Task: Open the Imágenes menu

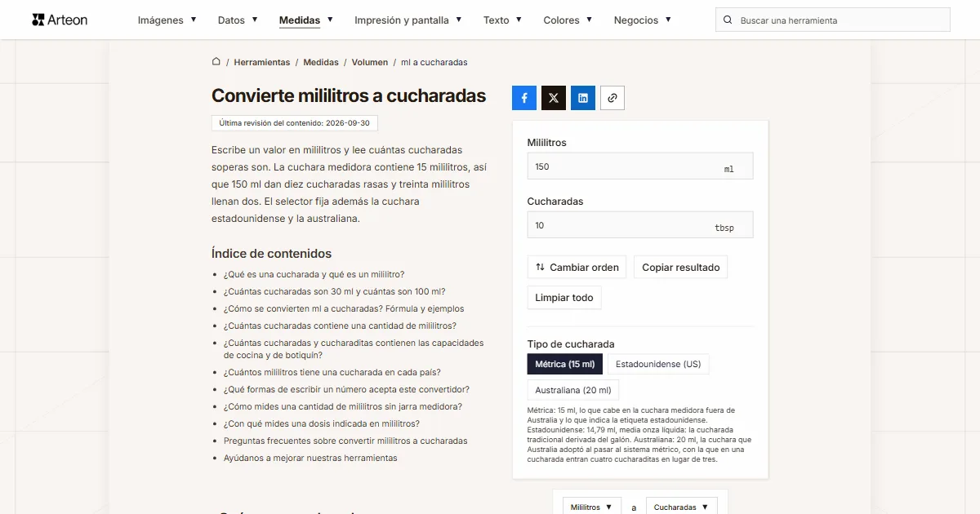Action: [167, 20]
